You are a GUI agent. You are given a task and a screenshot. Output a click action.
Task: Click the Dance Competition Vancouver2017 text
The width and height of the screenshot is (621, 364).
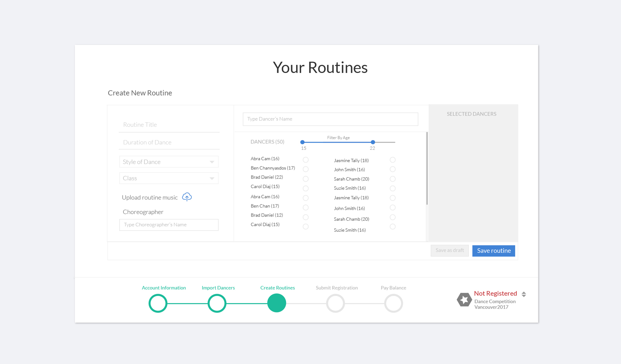(495, 304)
